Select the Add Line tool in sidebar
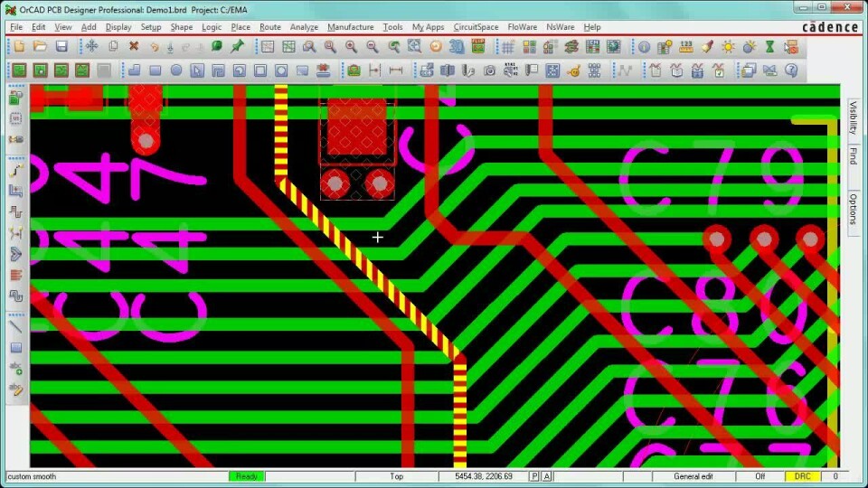The height and width of the screenshot is (488, 868). [x=16, y=326]
